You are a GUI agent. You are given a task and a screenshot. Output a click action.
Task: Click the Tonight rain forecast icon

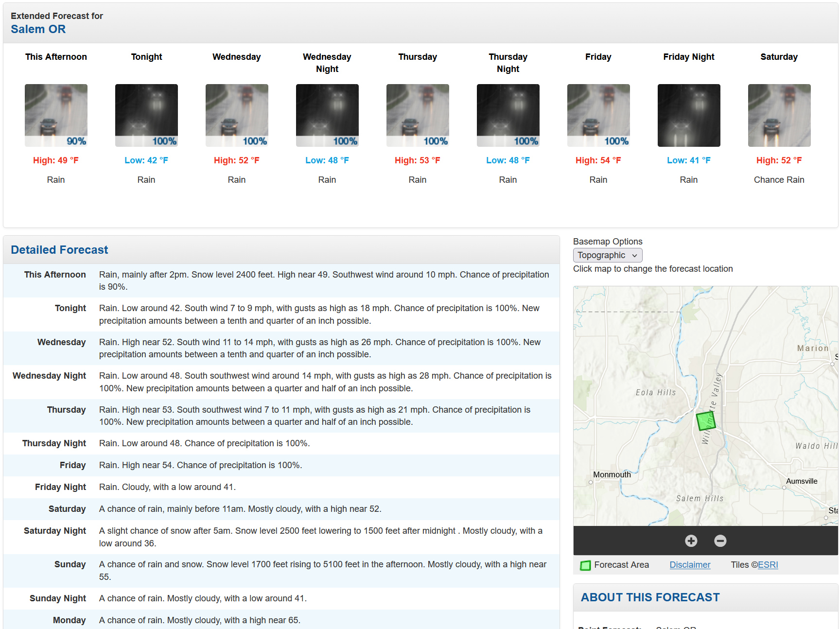coord(146,115)
